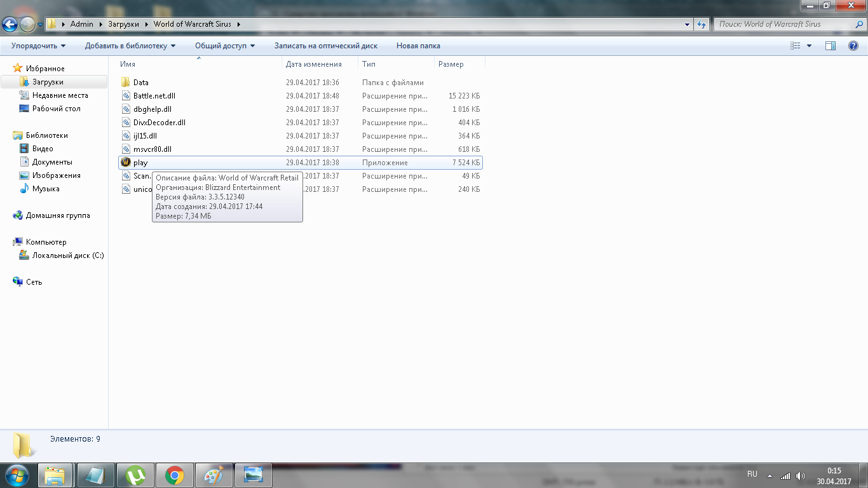Open the Общий доступ dropdown
The image size is (868, 488).
point(225,46)
